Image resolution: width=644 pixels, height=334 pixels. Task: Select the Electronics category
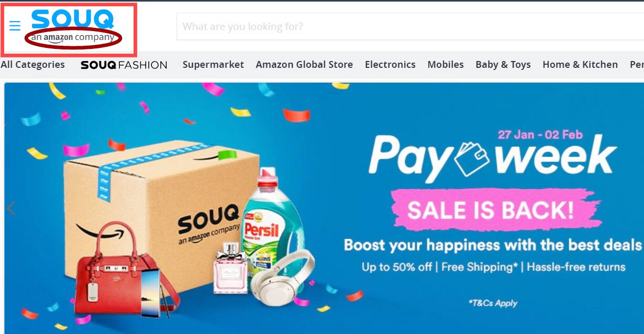coord(390,65)
